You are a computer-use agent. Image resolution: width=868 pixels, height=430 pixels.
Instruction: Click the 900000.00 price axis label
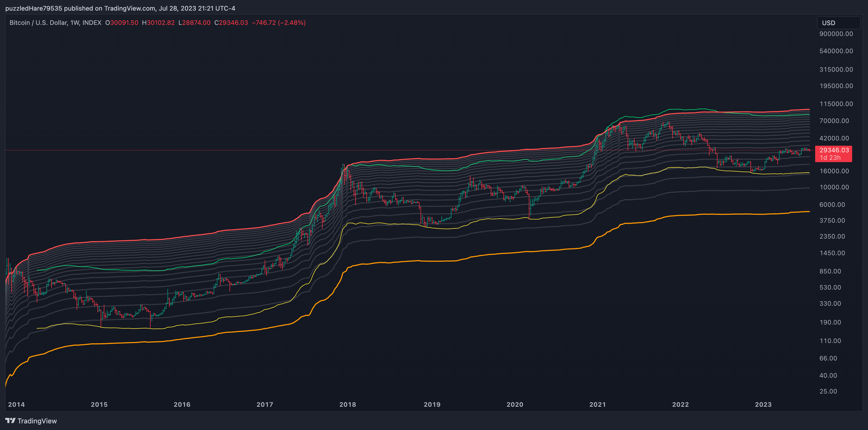point(836,34)
